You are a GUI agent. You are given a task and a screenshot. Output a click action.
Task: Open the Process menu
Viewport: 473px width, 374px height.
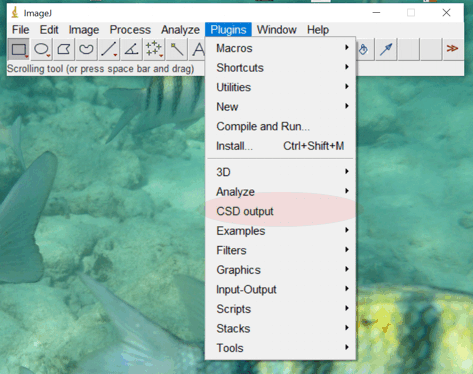click(x=130, y=30)
